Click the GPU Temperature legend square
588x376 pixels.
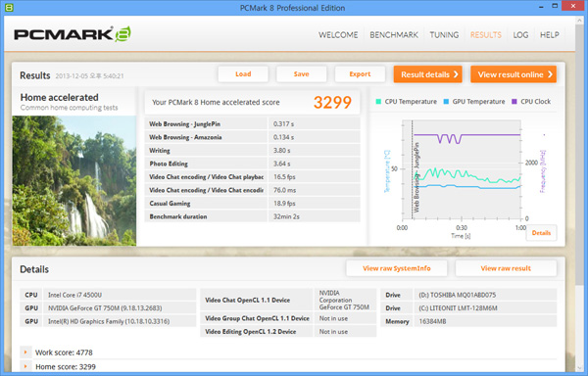[x=446, y=102]
